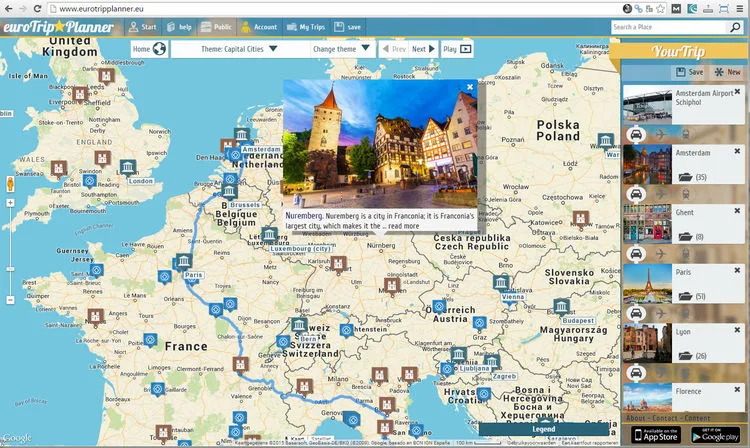Screen dimensions: 750x448
Task: Remove Amsterdam from trip
Action: coord(737,151)
